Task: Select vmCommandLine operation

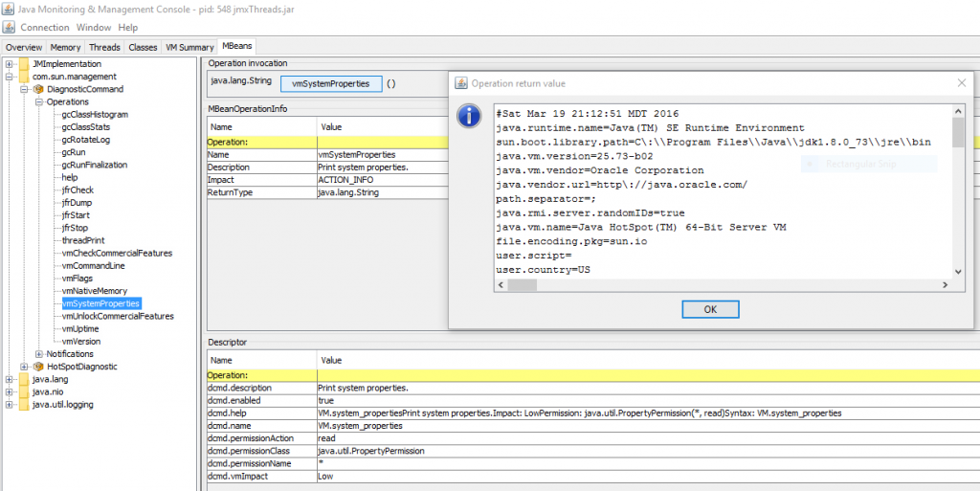Action: 93,265
